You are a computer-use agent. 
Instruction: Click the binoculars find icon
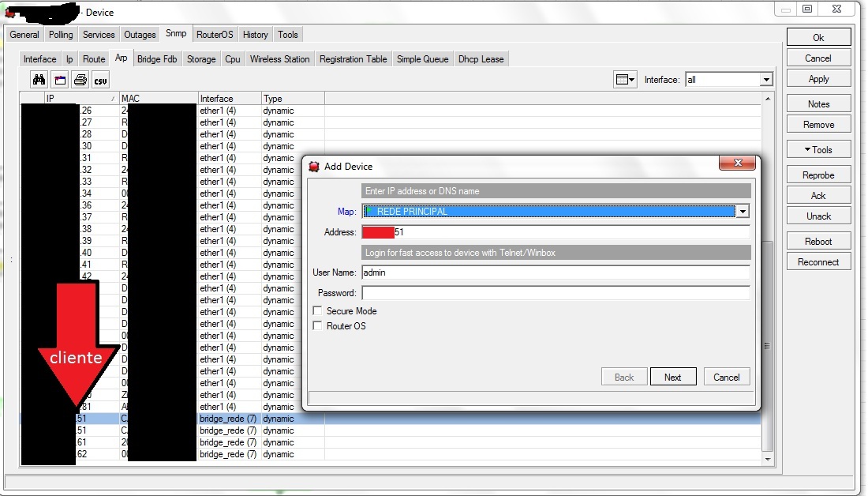pos(39,81)
